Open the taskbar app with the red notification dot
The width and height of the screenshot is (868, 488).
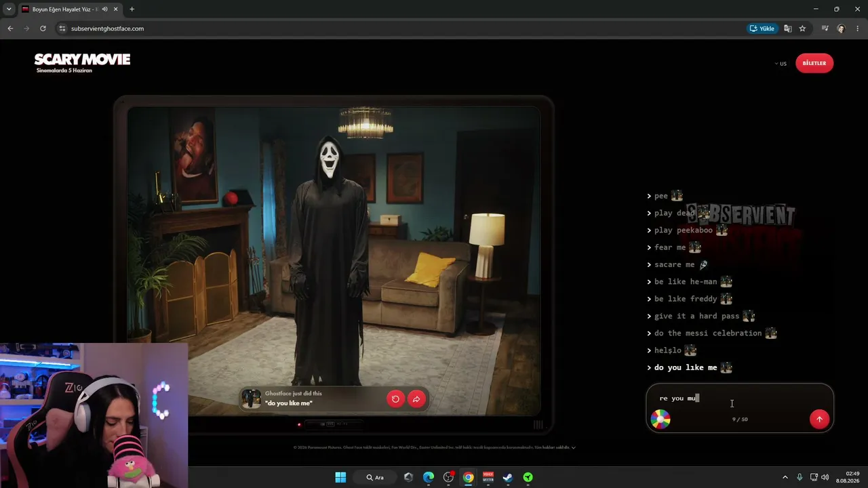(448, 477)
